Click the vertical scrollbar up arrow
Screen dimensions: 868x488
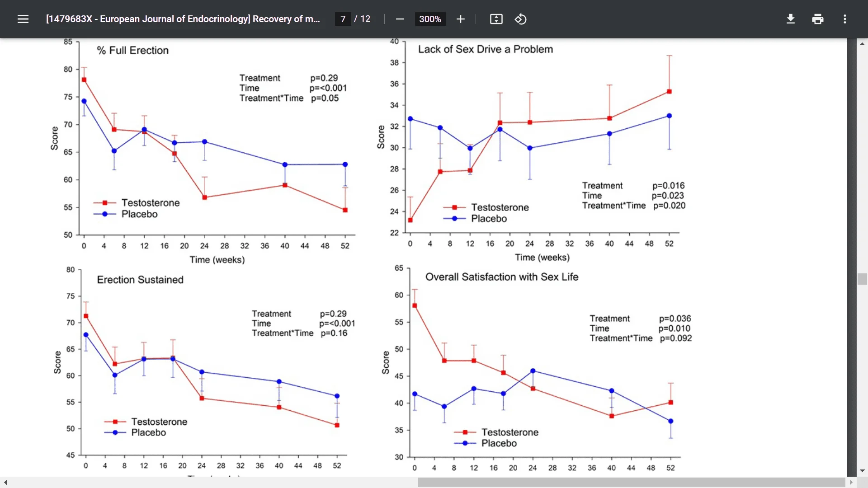tap(862, 44)
